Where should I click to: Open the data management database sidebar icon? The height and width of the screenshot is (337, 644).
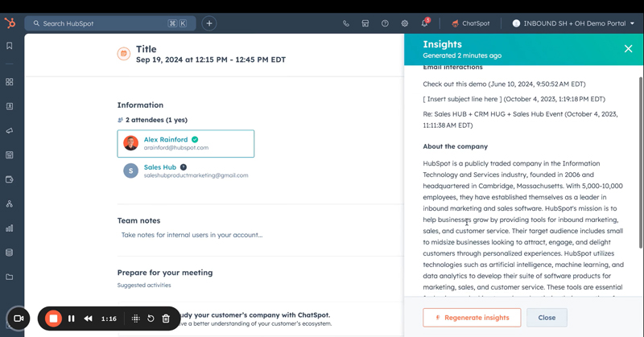[x=10, y=253]
